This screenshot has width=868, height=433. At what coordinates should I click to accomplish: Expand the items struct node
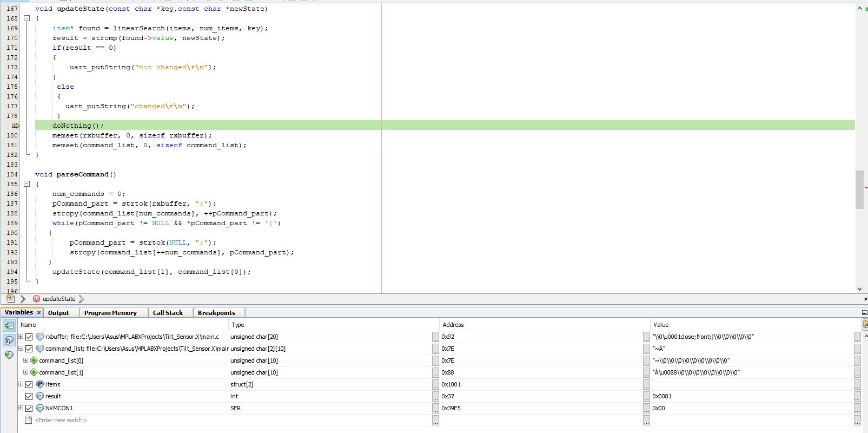(21, 384)
